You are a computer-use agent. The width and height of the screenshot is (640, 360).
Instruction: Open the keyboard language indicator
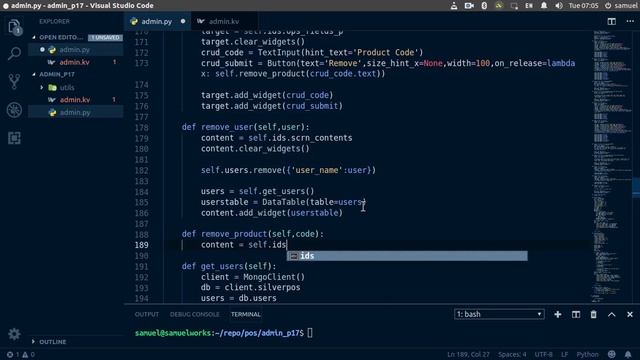coord(529,5)
